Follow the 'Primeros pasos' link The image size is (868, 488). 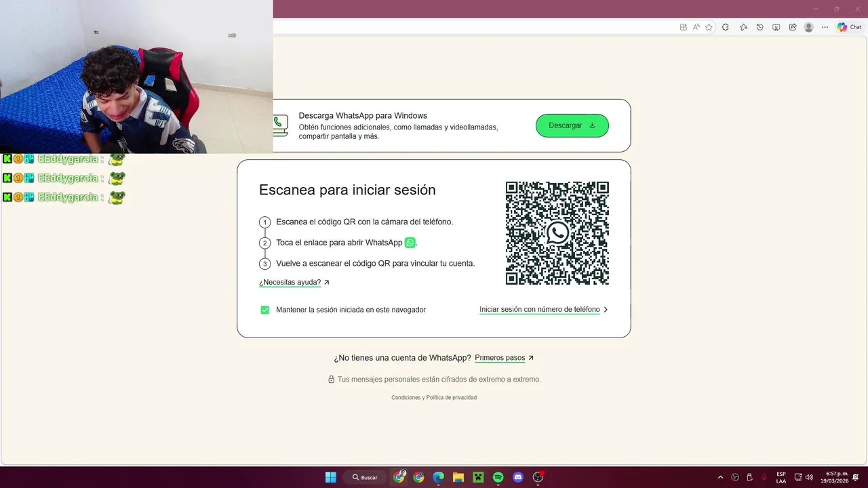[500, 358]
